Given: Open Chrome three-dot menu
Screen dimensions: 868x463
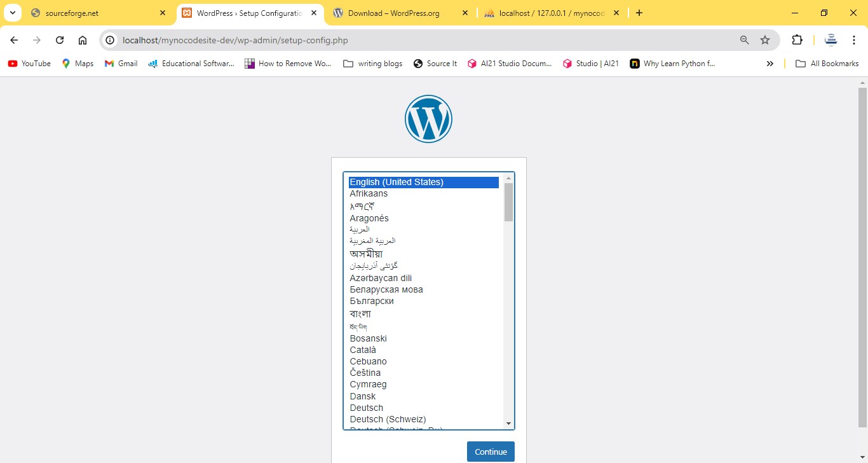Looking at the screenshot, I should [854, 40].
